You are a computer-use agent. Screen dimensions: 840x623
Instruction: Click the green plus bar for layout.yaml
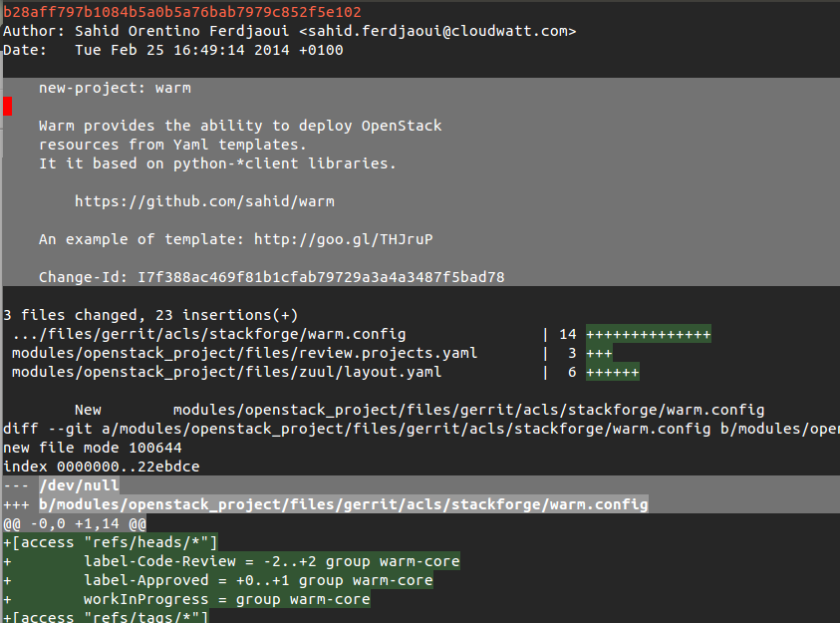(612, 372)
